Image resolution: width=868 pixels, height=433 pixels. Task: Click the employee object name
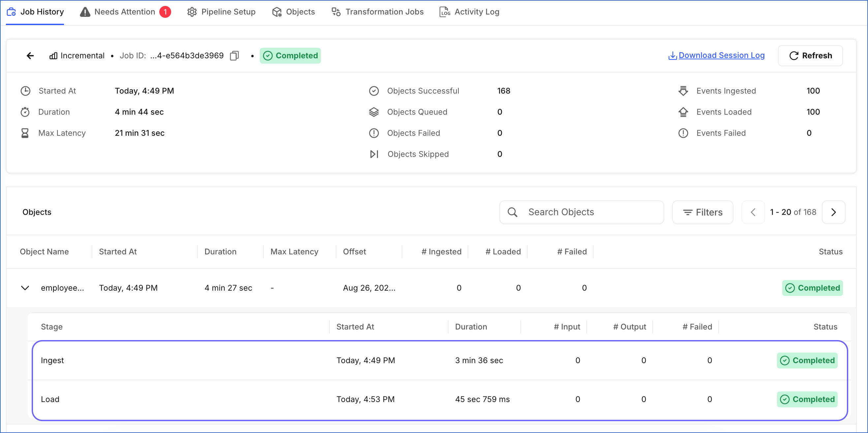coord(62,288)
